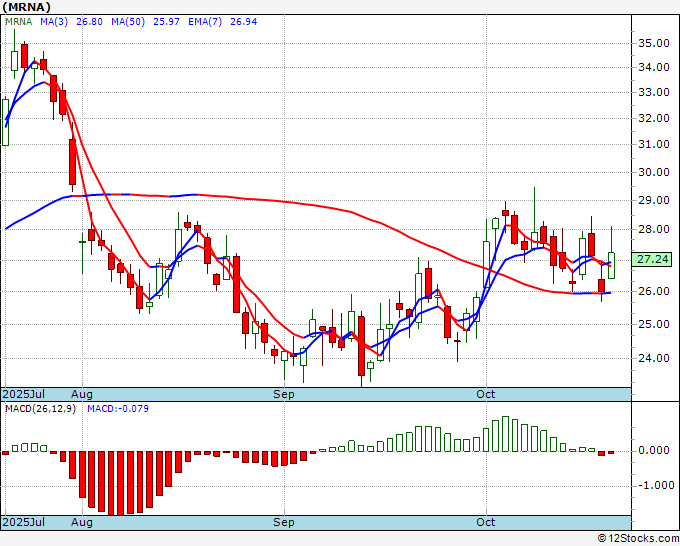The image size is (680, 546).
Task: Click the latest green candlestick near 27.24
Action: [x=612, y=265]
